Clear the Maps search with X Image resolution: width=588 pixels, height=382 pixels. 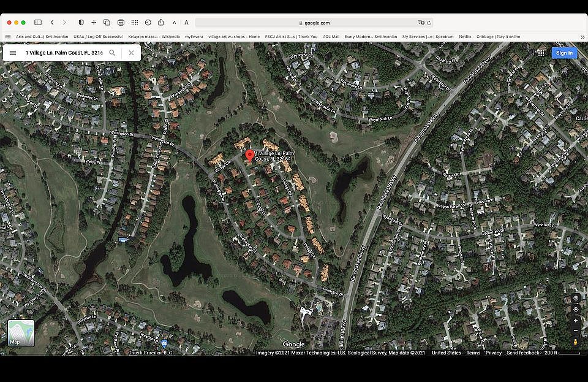pyautogui.click(x=131, y=53)
